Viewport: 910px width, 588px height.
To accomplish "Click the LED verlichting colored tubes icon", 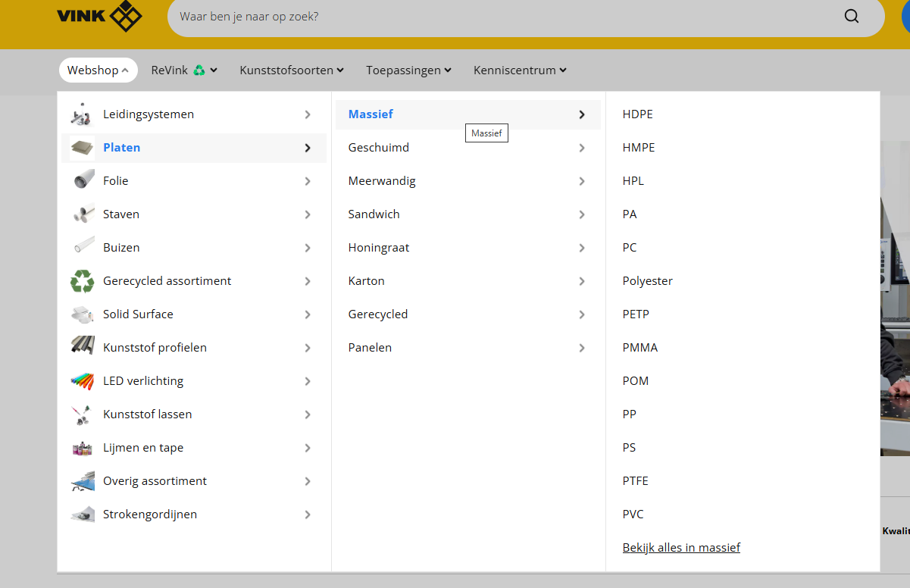I will [x=82, y=381].
